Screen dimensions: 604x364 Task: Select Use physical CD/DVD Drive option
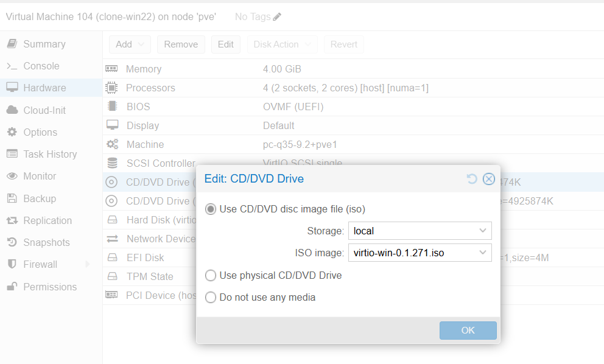210,275
